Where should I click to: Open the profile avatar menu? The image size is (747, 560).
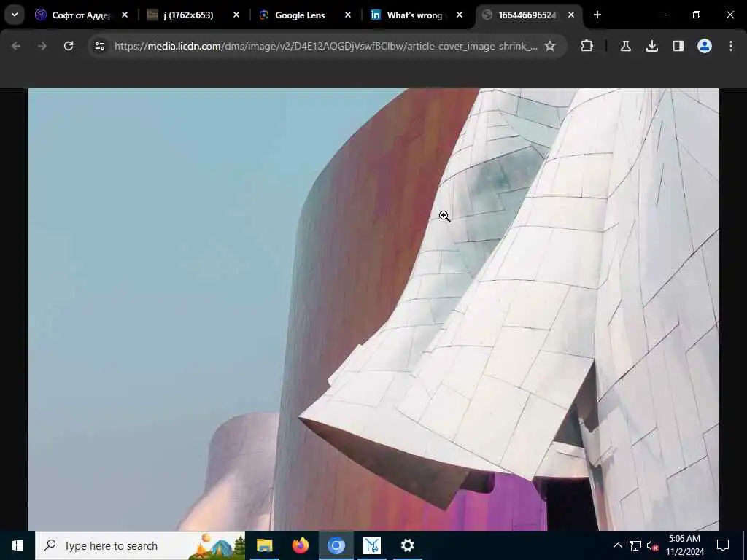(705, 46)
